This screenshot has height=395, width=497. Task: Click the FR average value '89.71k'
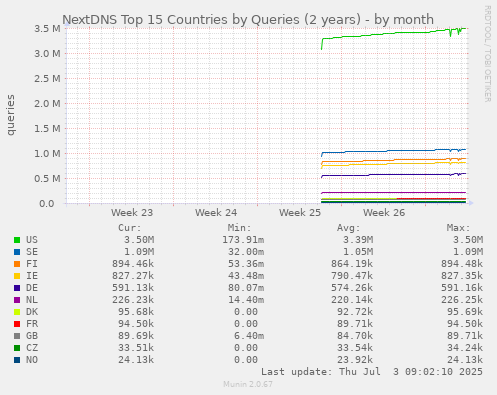click(x=355, y=324)
